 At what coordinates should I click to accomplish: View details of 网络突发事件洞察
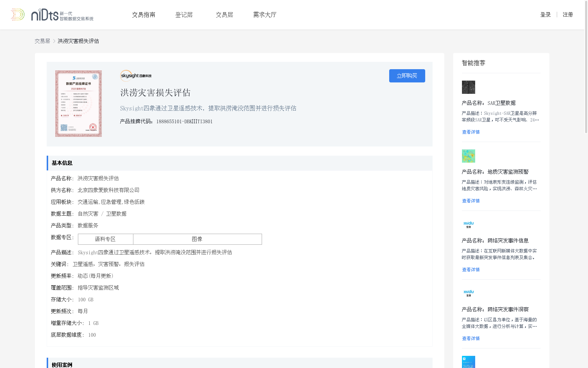pyautogui.click(x=471, y=339)
